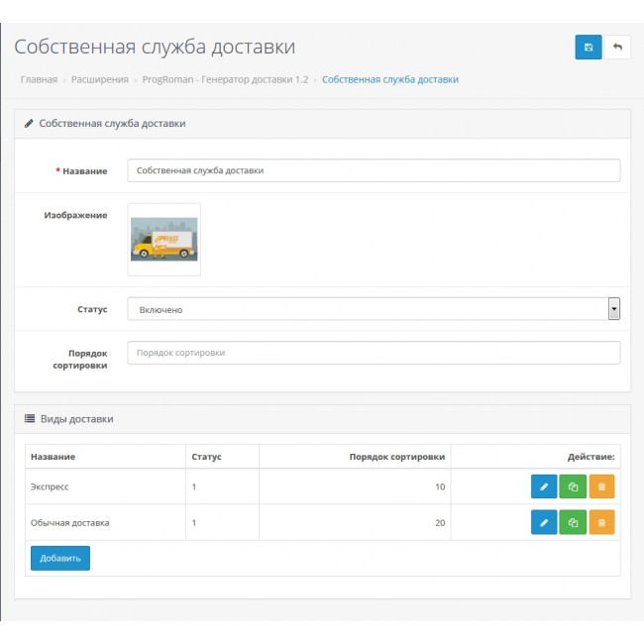The image size is (644, 644).
Task: Delete the Обычная доставка row
Action: click(601, 522)
